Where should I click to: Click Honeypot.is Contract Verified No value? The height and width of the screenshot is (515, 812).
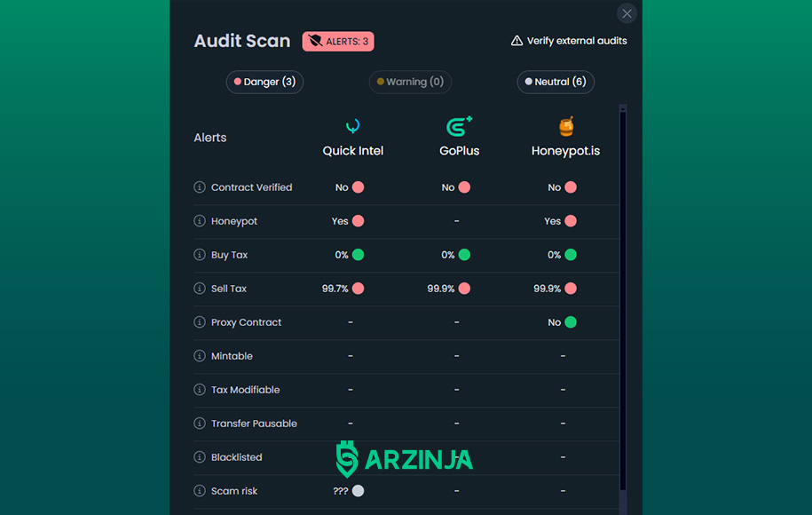tap(554, 187)
